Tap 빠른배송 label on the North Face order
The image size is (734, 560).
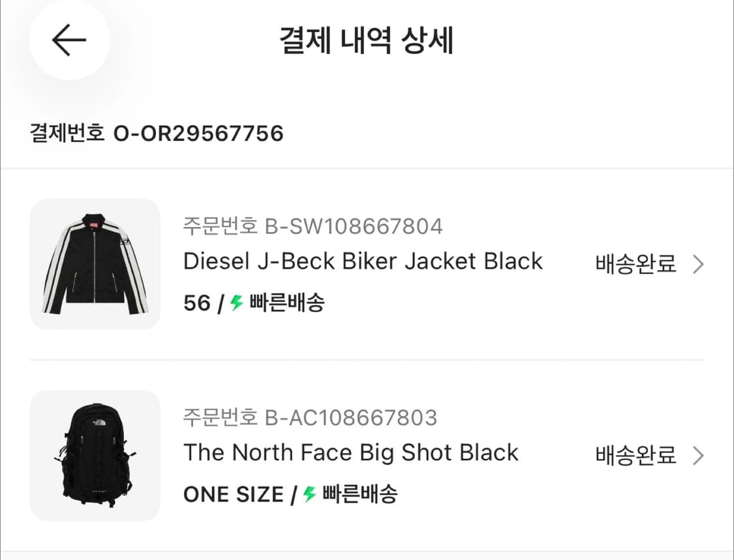click(360, 495)
